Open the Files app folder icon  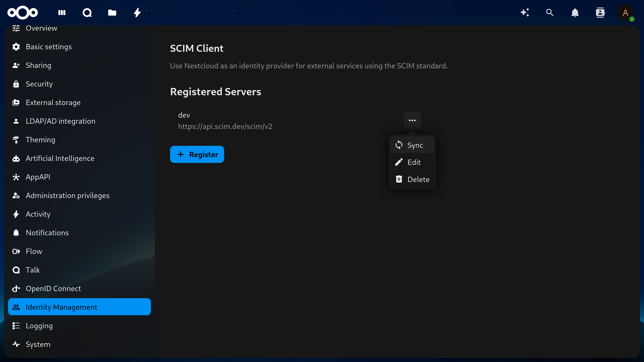(112, 13)
